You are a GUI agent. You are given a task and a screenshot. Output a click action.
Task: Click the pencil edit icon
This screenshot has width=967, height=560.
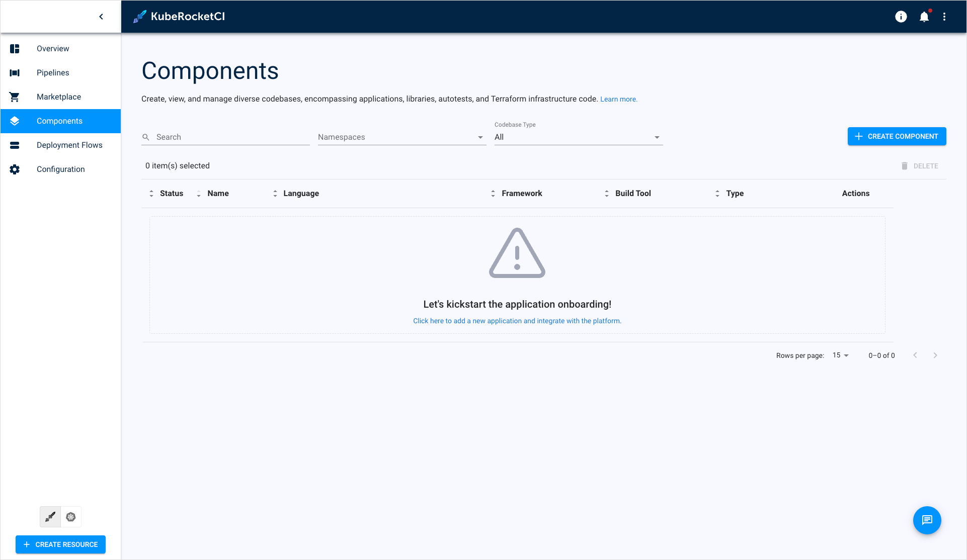pos(51,517)
